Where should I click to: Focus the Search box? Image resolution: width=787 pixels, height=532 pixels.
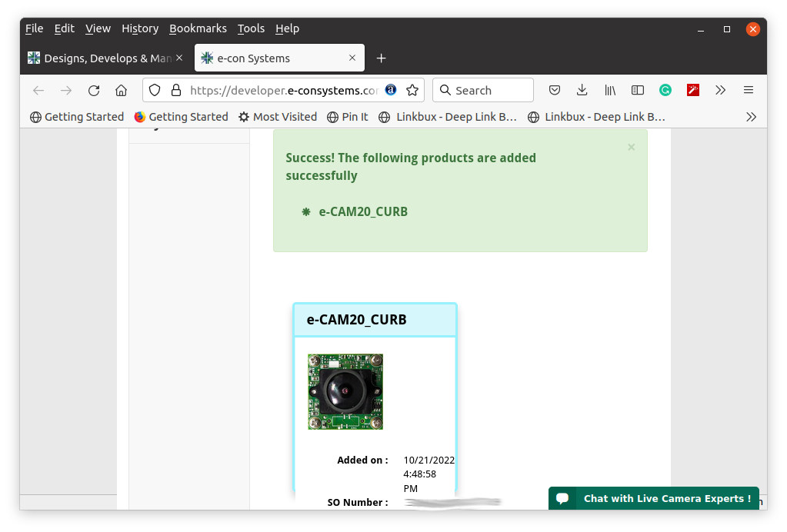[x=483, y=90]
